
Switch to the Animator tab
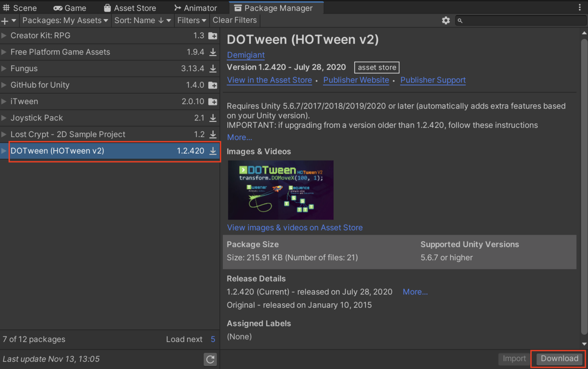coord(196,8)
